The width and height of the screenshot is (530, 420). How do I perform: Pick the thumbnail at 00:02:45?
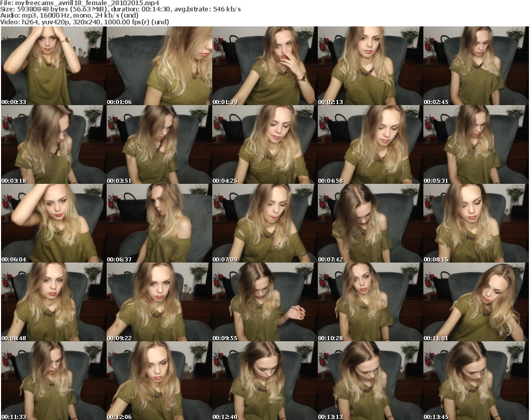tap(476, 66)
